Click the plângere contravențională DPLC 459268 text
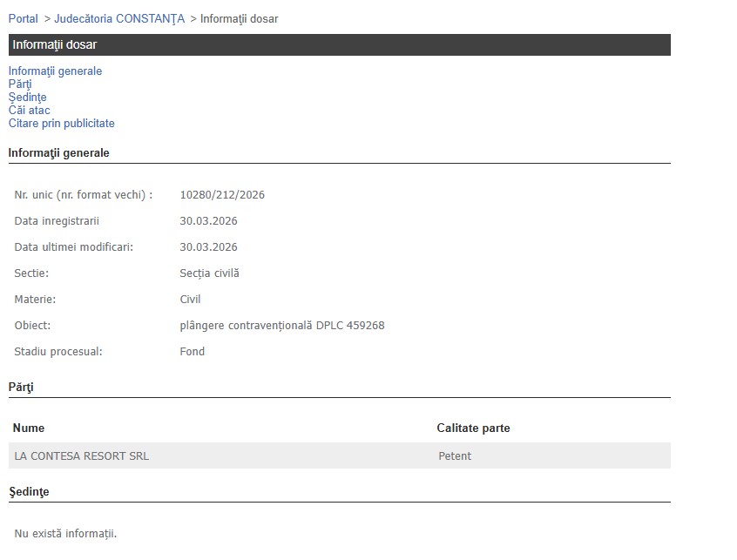 (x=281, y=326)
